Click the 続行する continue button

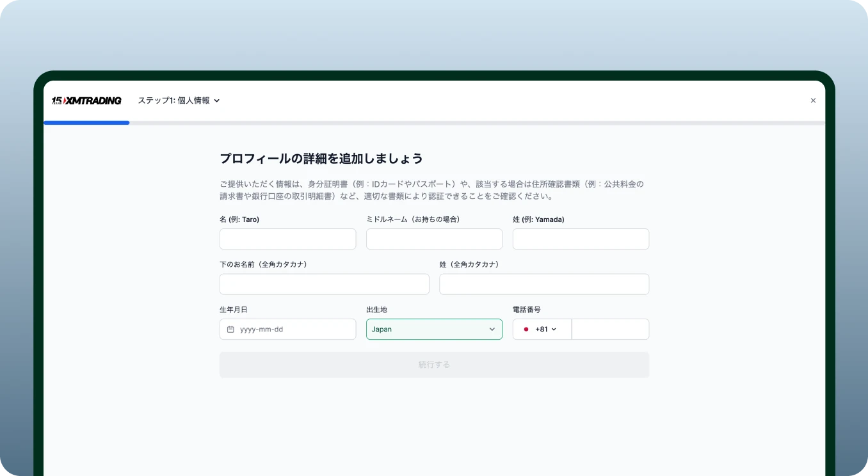434,365
